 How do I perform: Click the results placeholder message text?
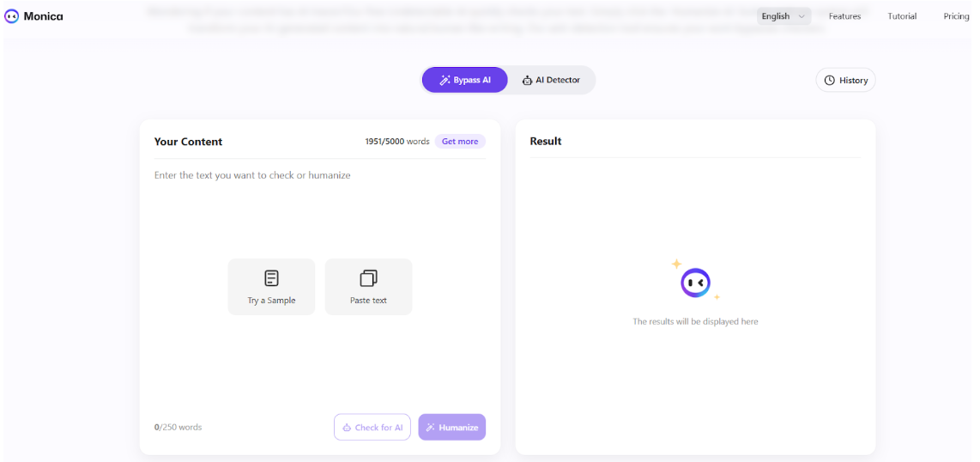(695, 322)
